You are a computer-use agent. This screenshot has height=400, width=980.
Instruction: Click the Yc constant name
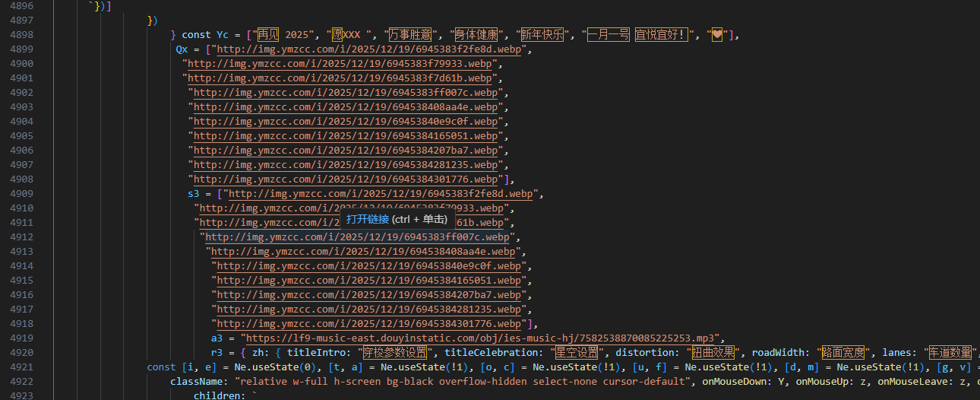(222, 35)
